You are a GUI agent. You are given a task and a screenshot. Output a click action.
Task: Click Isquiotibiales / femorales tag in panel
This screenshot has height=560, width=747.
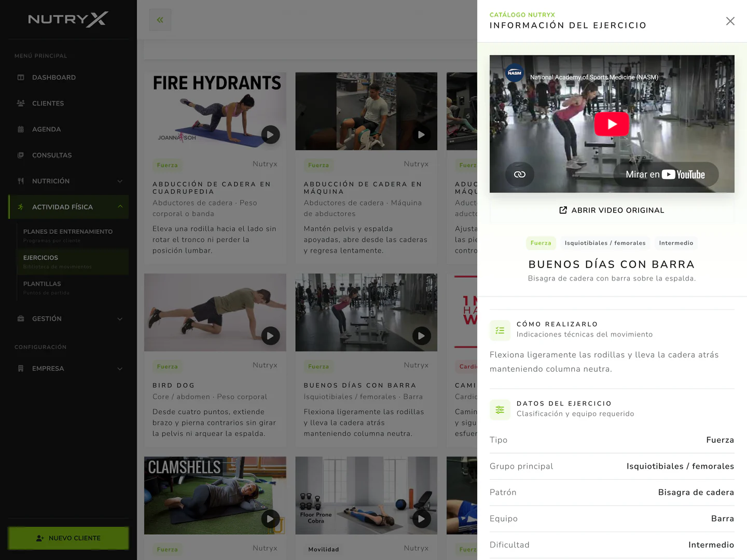(605, 243)
